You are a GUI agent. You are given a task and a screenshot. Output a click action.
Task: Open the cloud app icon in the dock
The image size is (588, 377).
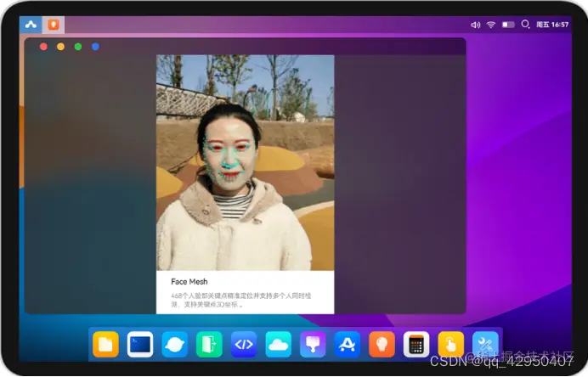(x=278, y=344)
